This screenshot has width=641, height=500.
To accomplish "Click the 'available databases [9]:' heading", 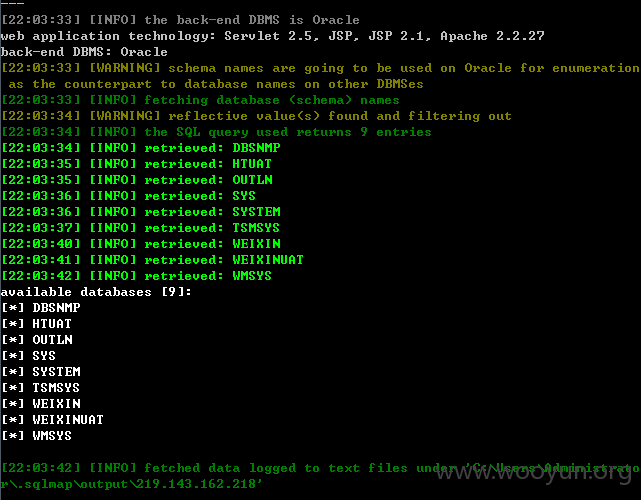I will [96, 292].
